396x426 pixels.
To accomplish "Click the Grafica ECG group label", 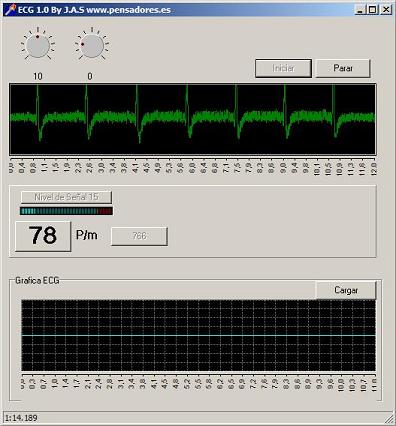I will pyautogui.click(x=37, y=281).
